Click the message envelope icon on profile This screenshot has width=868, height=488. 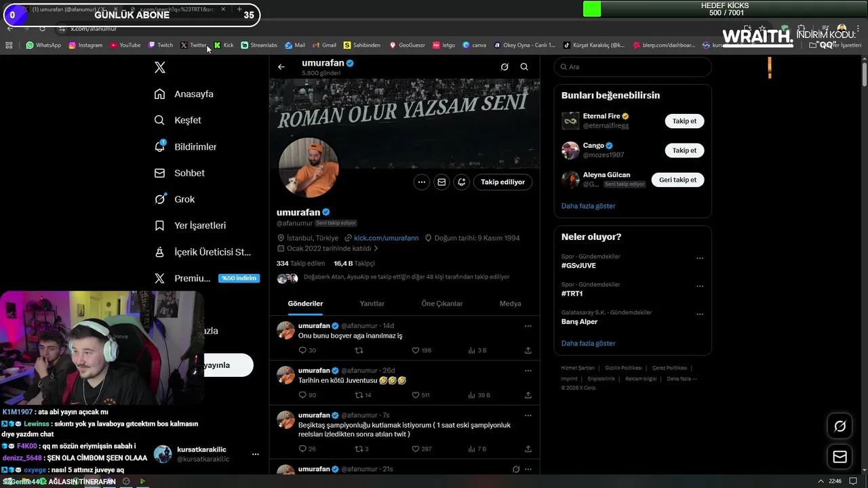pos(441,182)
